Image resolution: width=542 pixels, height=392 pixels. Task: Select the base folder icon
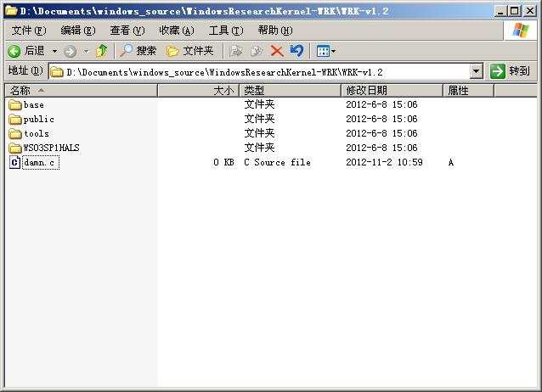[15, 104]
